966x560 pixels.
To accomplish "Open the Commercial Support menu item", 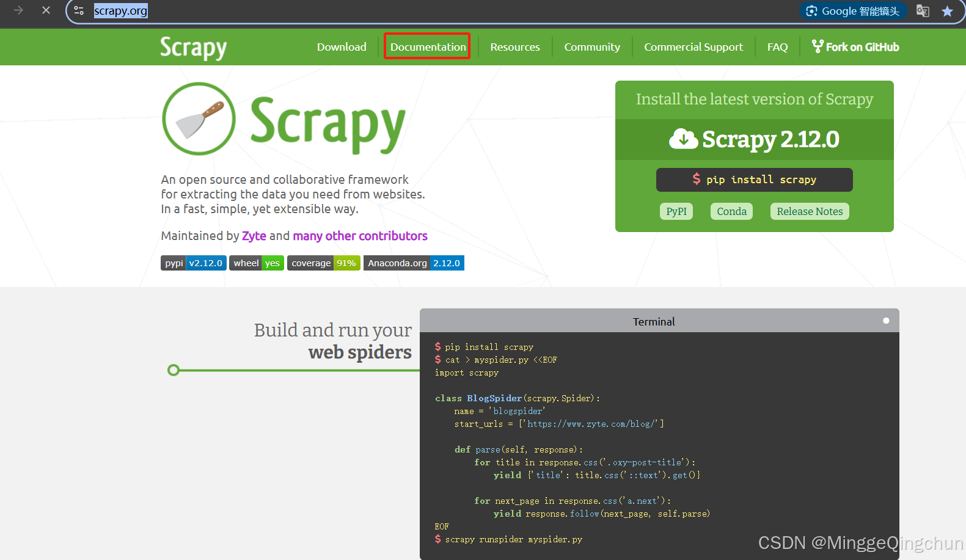I will (693, 47).
